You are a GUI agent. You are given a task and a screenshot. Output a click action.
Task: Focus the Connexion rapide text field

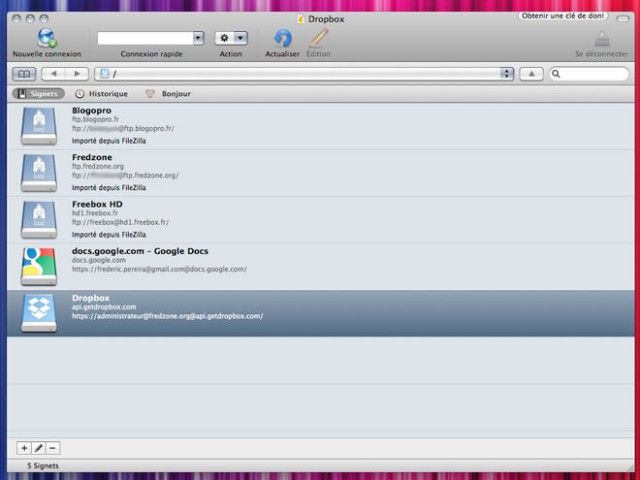coord(145,38)
